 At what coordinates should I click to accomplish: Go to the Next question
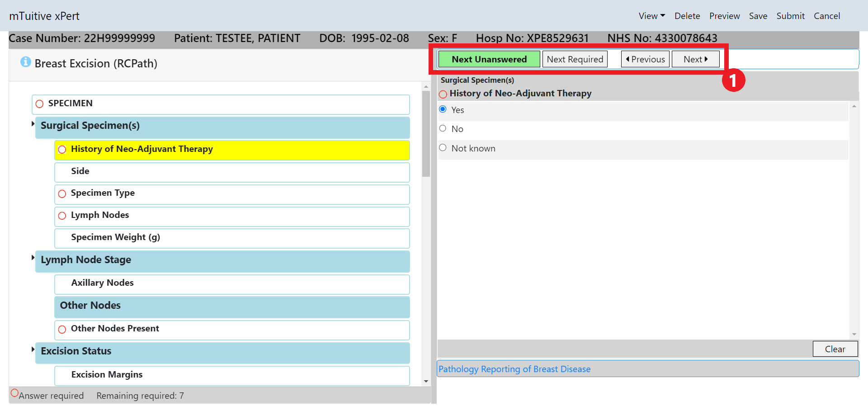(x=695, y=59)
